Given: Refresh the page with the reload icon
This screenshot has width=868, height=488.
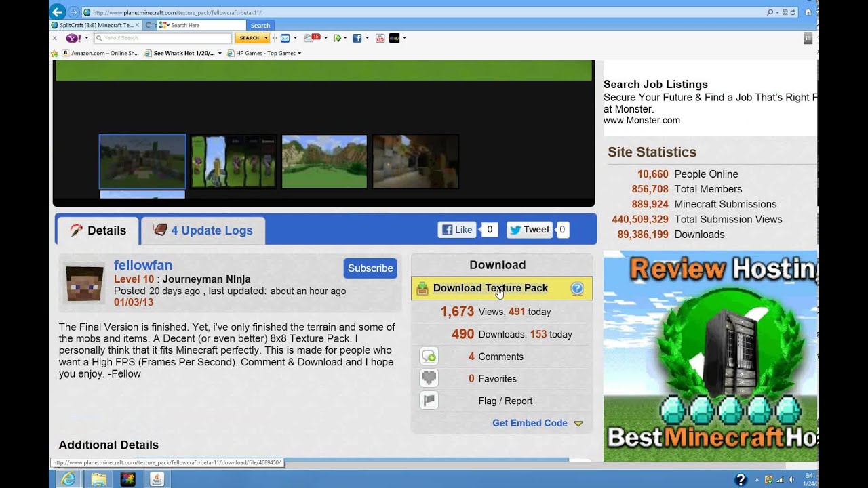Looking at the screenshot, I should 793,12.
